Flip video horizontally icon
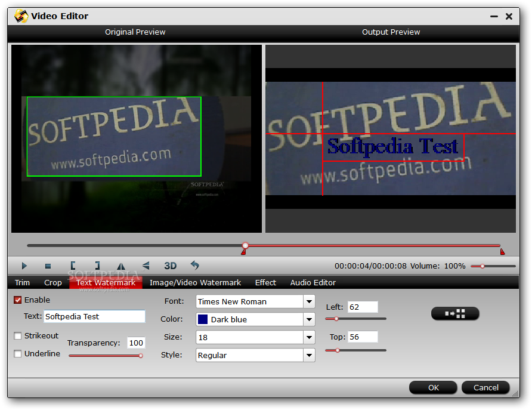Image resolution: width=532 pixels, height=410 pixels. [121, 266]
